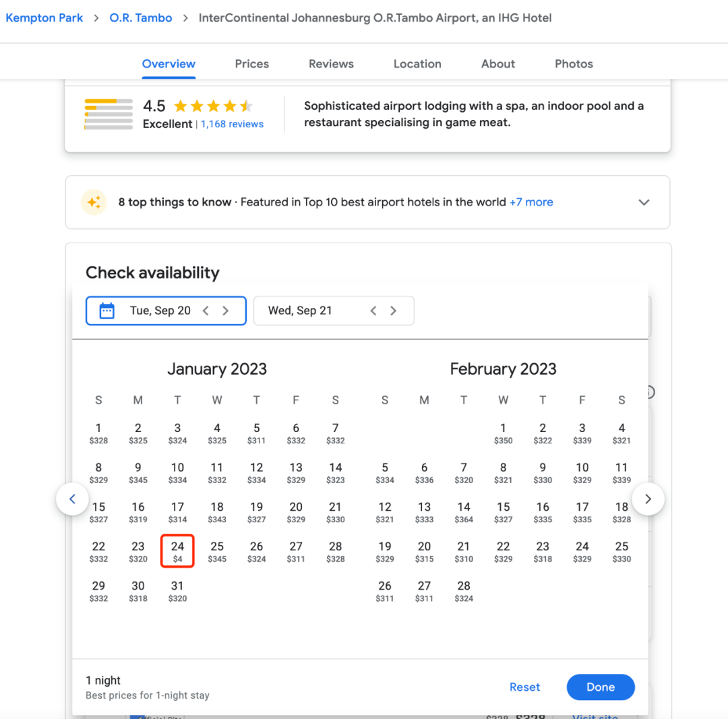The height and width of the screenshot is (719, 728).
Task: Click the +7 more link
Action: point(531,202)
